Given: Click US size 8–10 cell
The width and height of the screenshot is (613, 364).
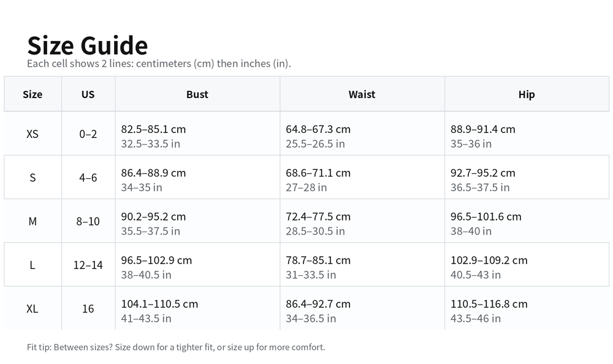Looking at the screenshot, I should pyautogui.click(x=88, y=221).
